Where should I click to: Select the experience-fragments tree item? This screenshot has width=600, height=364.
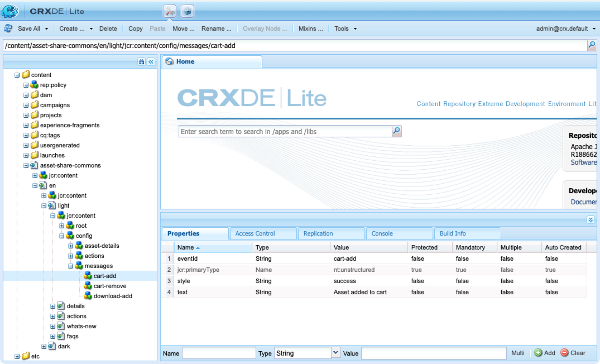click(x=70, y=125)
